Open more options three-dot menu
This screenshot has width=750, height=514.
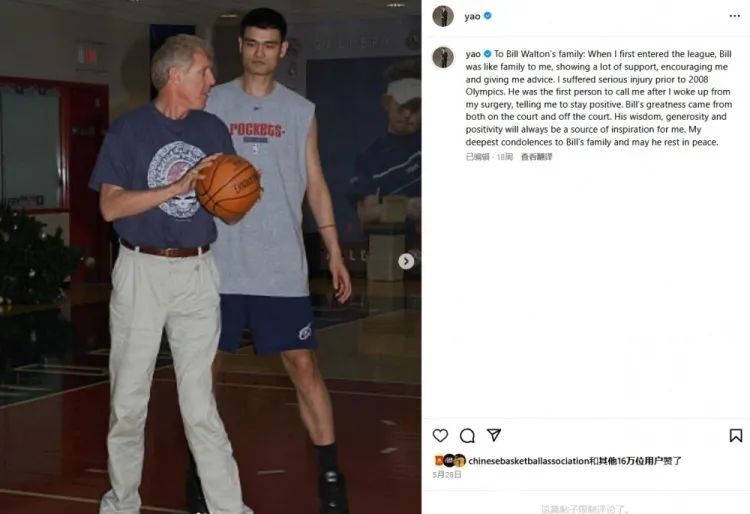click(735, 16)
